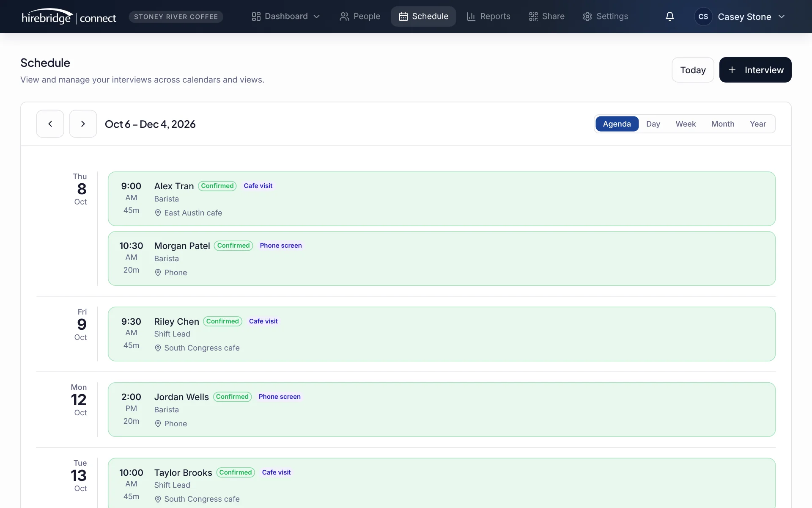Click Cafe visit tag on Alex Tran
The image size is (812, 508).
pyautogui.click(x=258, y=186)
